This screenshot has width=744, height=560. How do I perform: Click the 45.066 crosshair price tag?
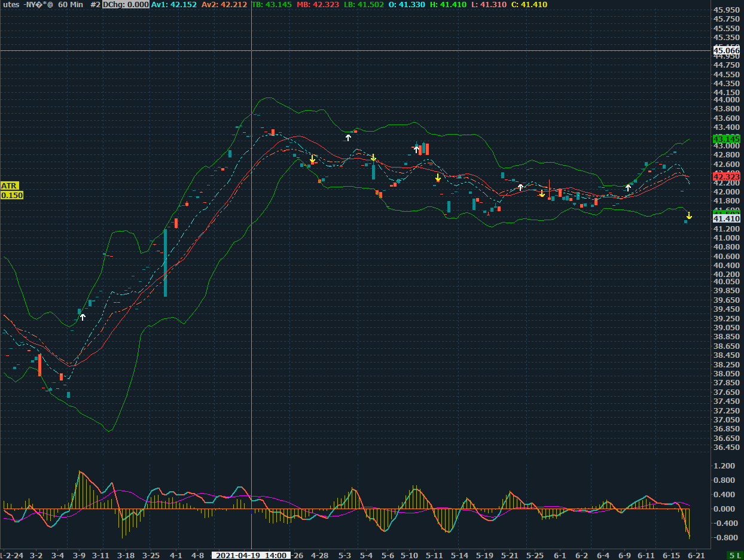coord(727,51)
